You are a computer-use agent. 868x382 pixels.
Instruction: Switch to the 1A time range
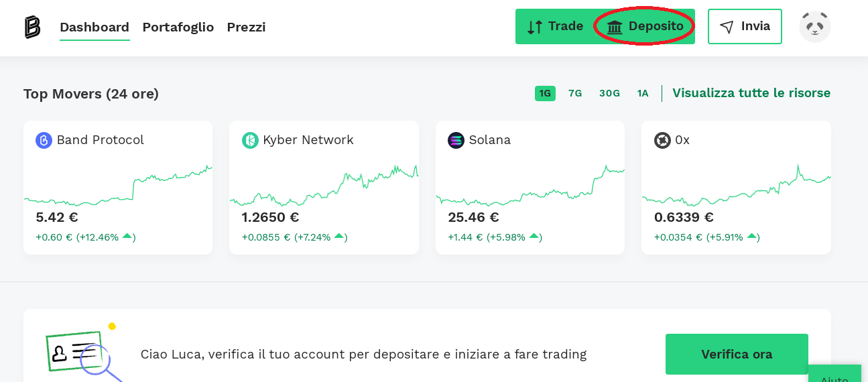pyautogui.click(x=643, y=93)
